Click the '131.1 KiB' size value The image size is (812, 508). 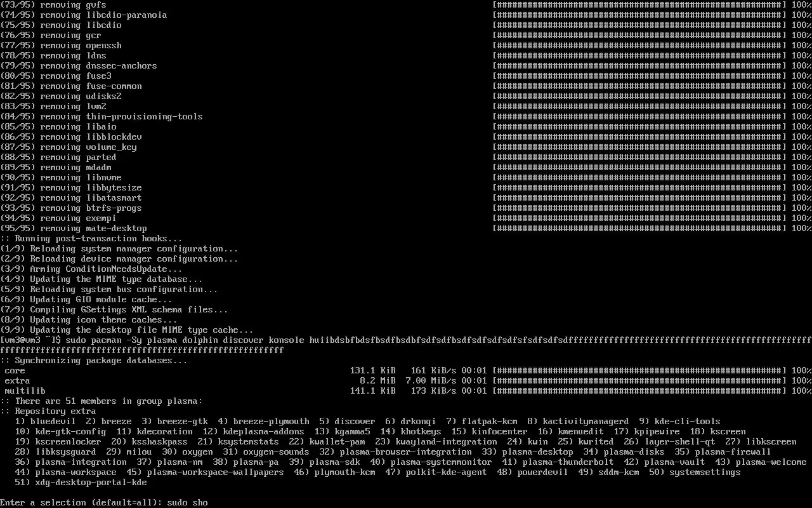click(x=373, y=370)
